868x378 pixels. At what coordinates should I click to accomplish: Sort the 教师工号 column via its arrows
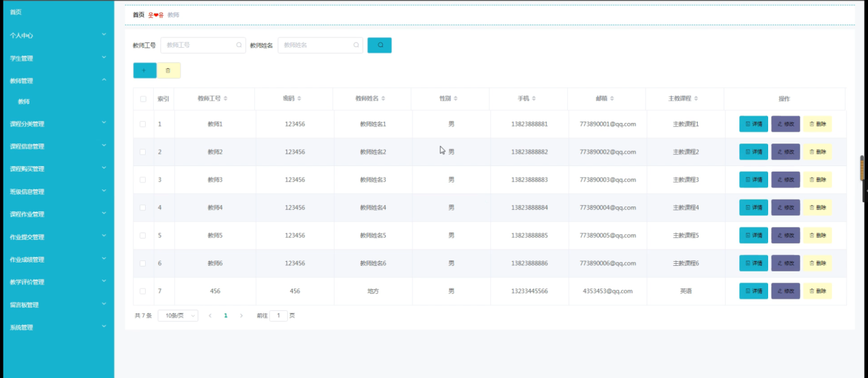(x=226, y=99)
